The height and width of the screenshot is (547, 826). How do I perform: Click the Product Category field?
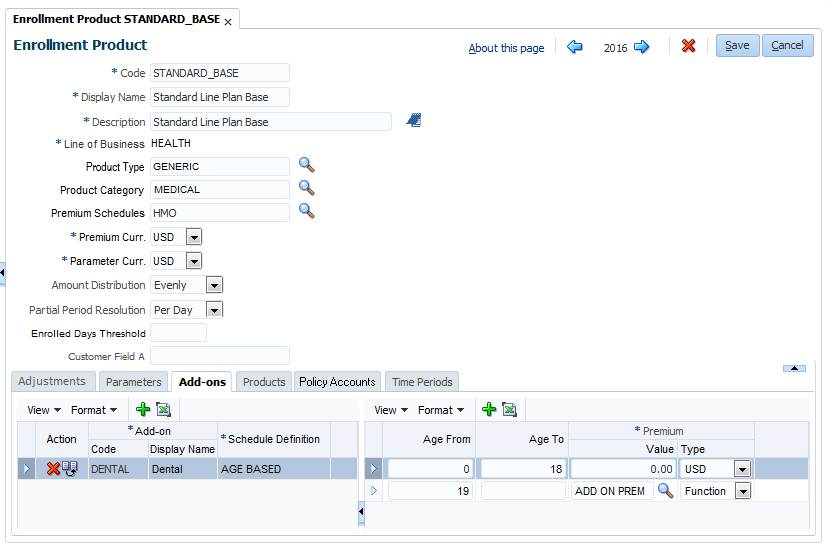(x=220, y=190)
